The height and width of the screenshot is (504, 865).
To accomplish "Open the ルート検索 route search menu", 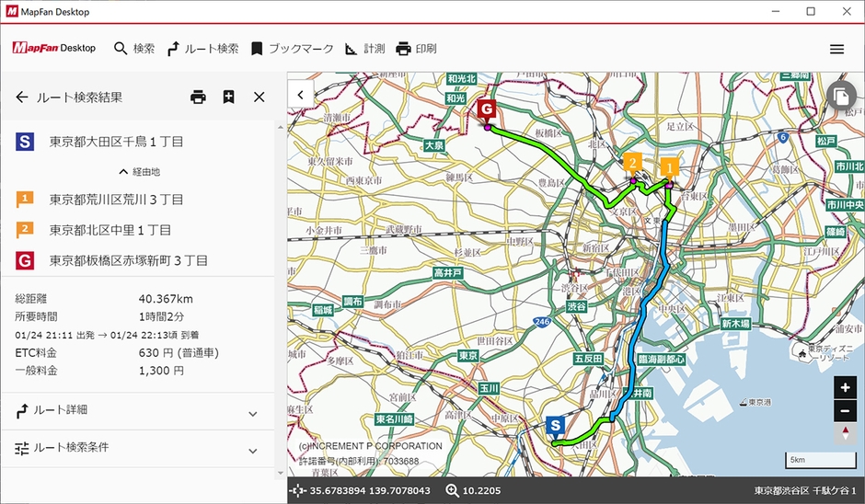I will point(202,49).
